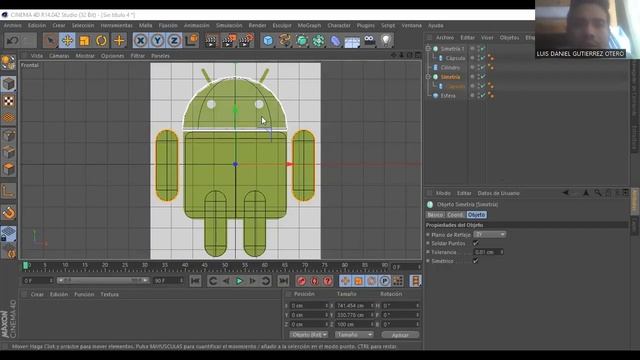Add a floor/environment object icon

coord(352,41)
